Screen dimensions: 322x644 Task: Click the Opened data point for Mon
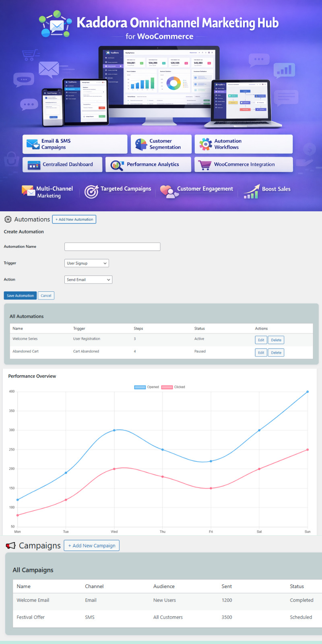pos(18,500)
